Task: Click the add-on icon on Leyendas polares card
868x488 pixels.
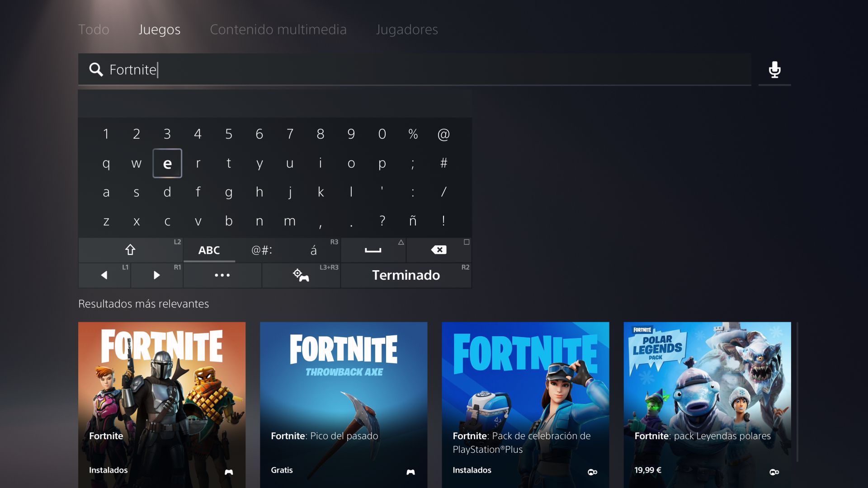Action: tap(774, 472)
